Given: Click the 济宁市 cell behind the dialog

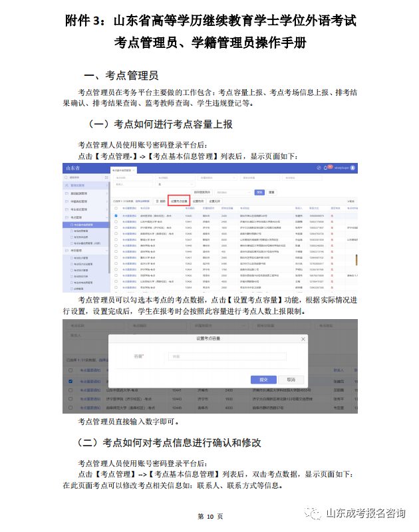Looking at the screenshot, I should (x=203, y=399).
